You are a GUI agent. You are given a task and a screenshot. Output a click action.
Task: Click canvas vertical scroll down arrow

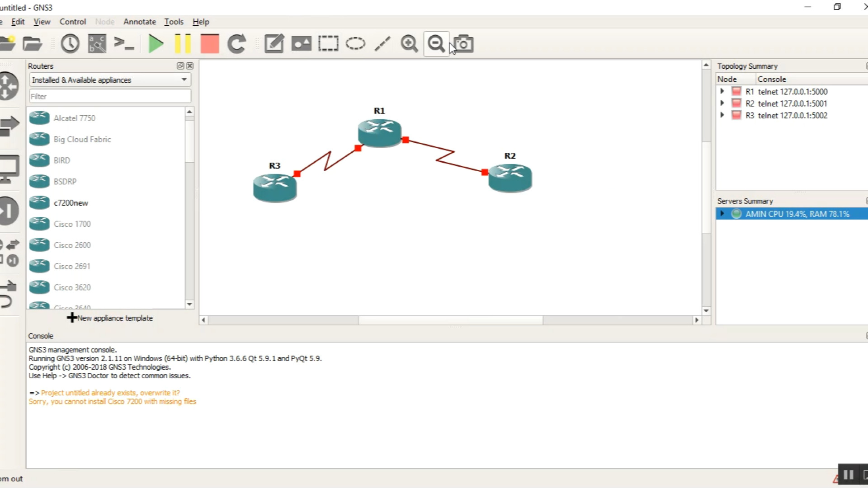click(x=706, y=310)
